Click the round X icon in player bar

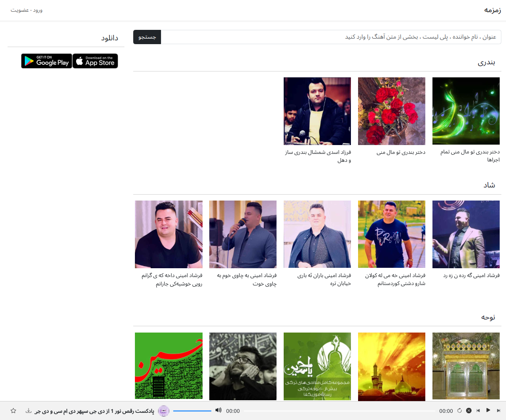(469, 411)
